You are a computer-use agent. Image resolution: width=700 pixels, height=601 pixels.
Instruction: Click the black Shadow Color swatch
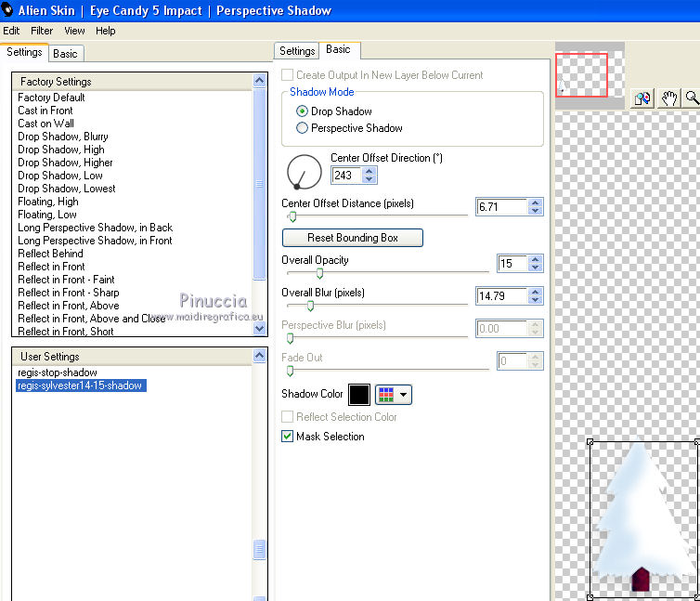point(359,395)
